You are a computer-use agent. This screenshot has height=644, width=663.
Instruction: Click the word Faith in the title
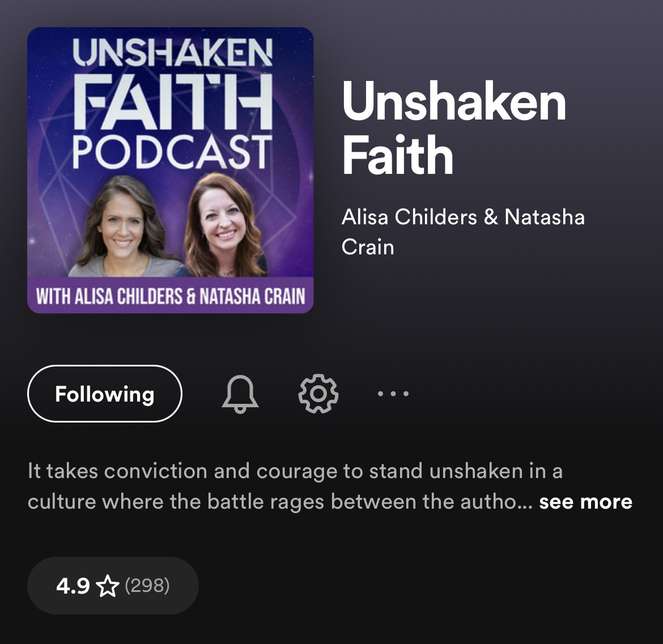click(397, 156)
